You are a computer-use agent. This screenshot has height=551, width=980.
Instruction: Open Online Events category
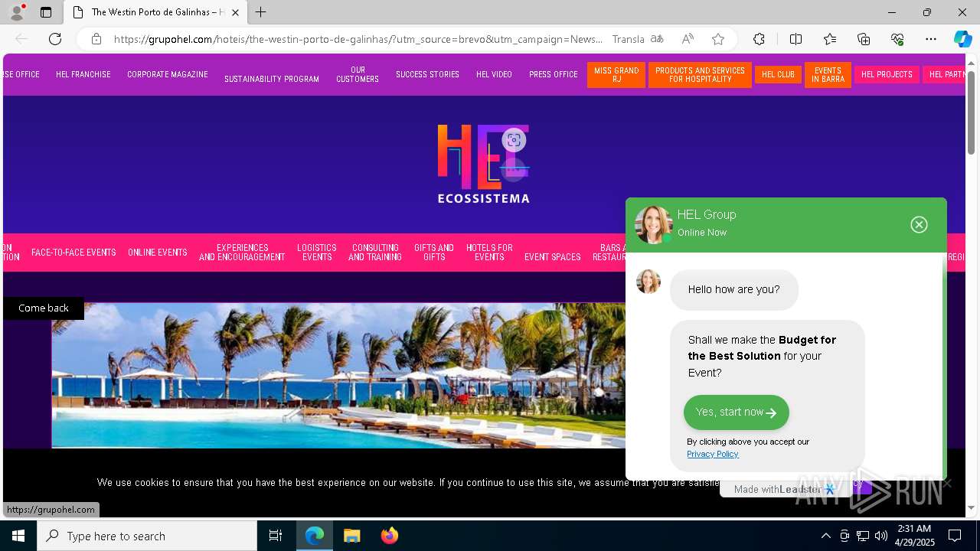pos(157,253)
